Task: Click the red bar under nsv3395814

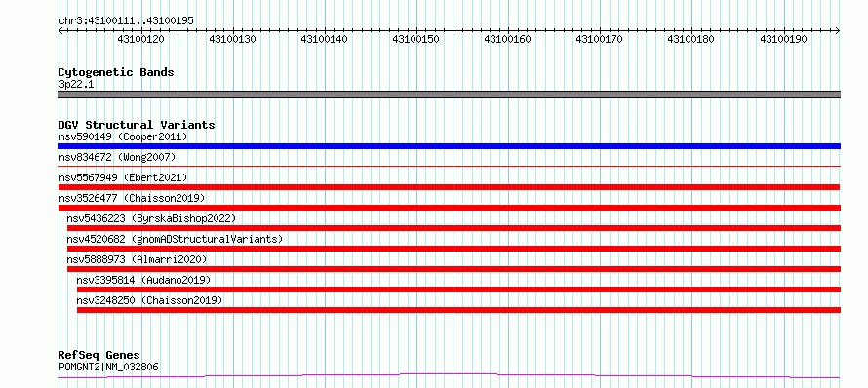Action: 459,290
